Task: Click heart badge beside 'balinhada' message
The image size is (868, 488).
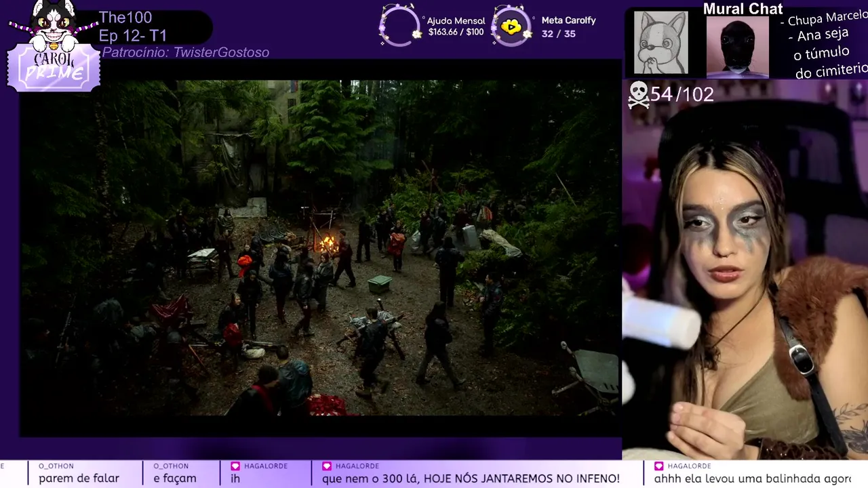Action: point(658,466)
